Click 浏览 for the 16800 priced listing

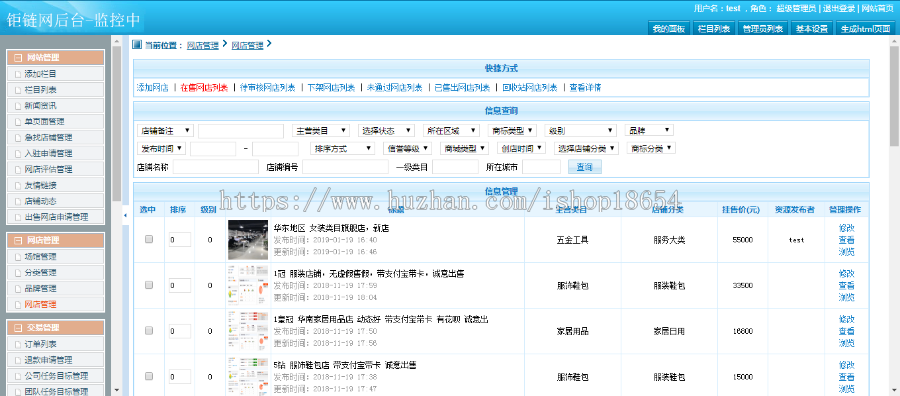pyautogui.click(x=846, y=343)
